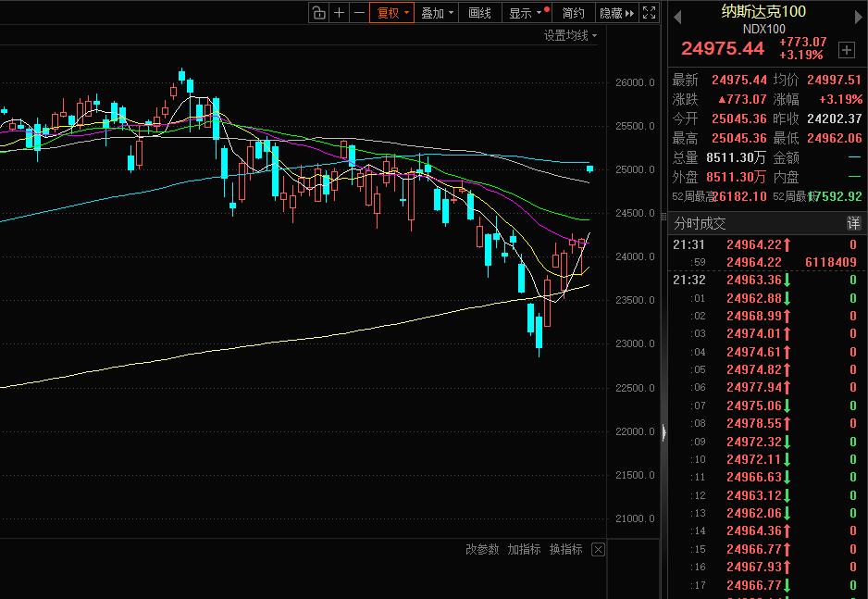The image size is (868, 599).
Task: Add 纳斯达克100 to watchlist with plus
Action: click(847, 50)
